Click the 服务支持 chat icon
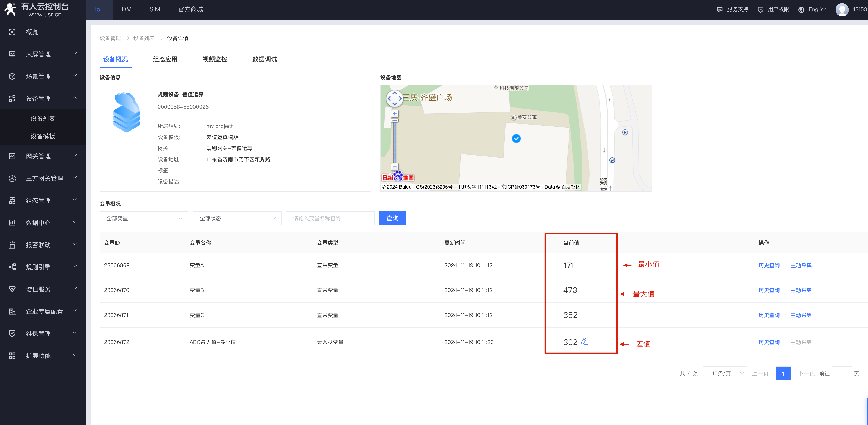The height and width of the screenshot is (425, 868). [x=720, y=10]
